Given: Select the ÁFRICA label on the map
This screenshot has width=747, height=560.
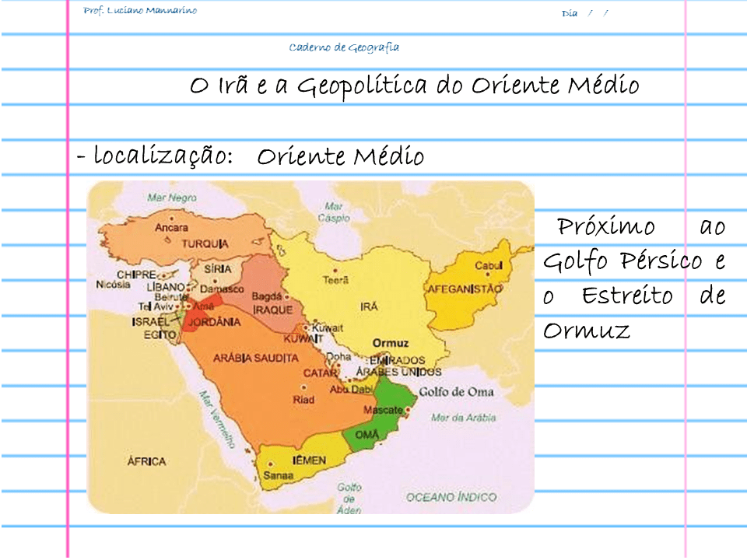Looking at the screenshot, I should [146, 461].
